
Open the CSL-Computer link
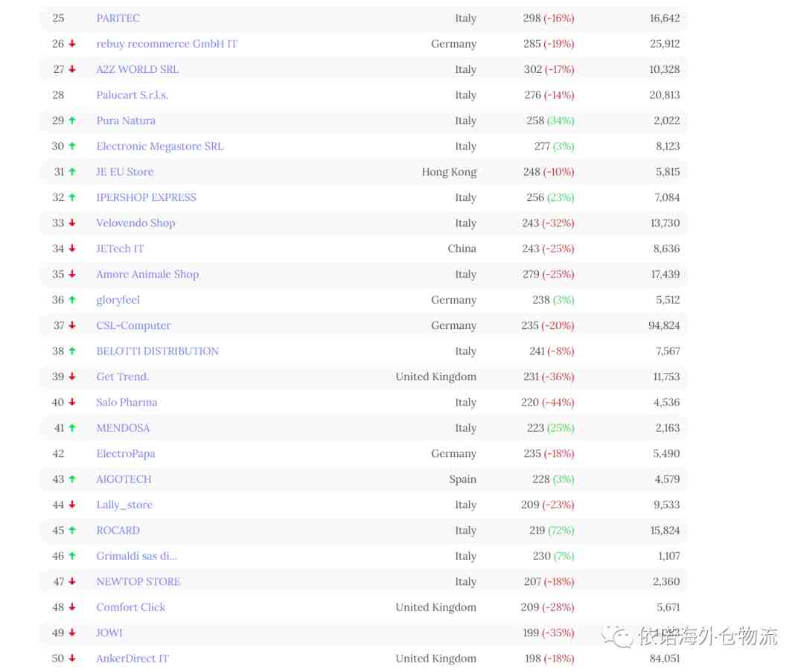(133, 326)
